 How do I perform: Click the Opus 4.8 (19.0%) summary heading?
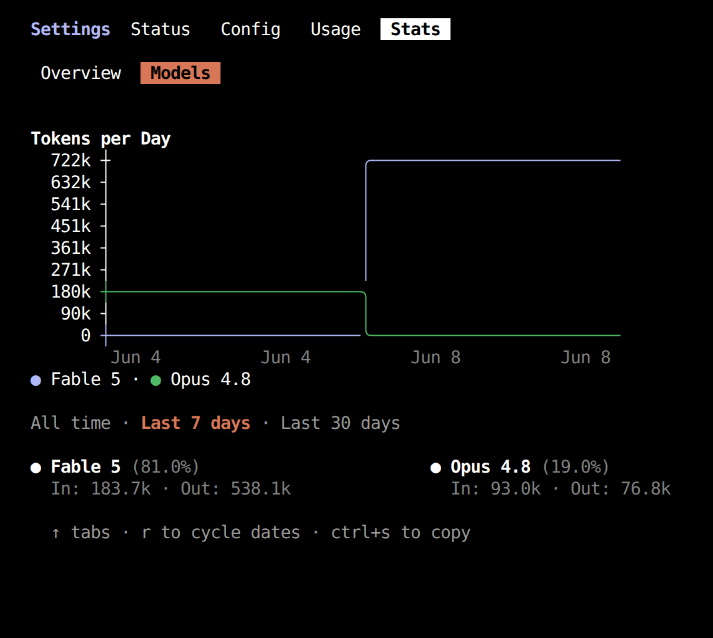click(x=530, y=467)
